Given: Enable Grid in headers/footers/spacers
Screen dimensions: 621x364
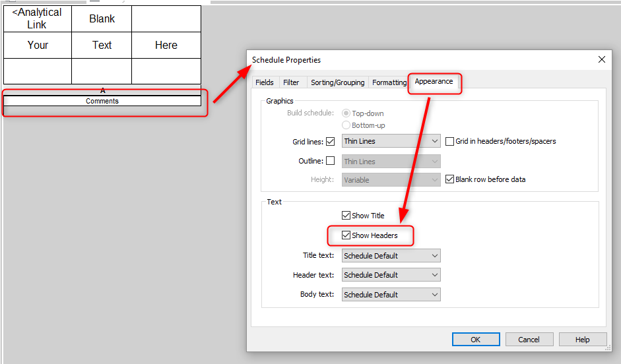Looking at the screenshot, I should click(449, 141).
